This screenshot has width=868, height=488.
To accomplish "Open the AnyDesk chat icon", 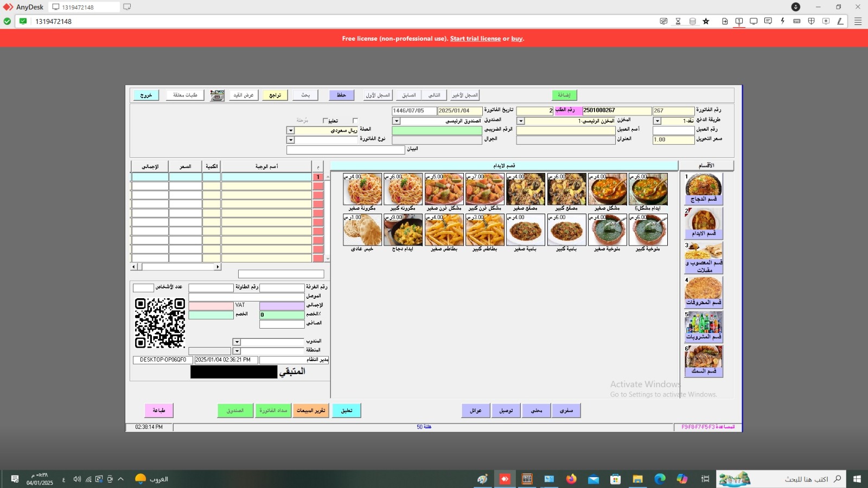I will point(768,21).
